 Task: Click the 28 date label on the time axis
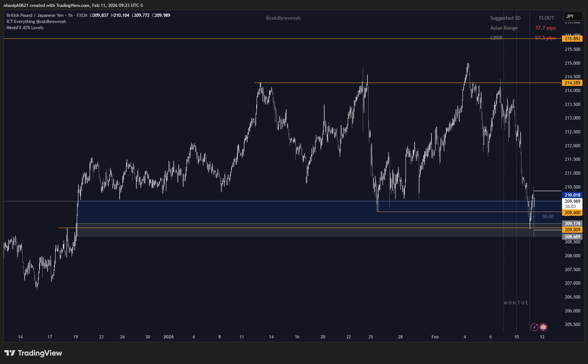(400, 337)
